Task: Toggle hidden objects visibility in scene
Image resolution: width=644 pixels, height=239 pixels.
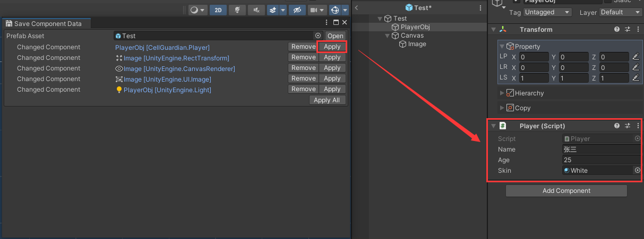Action: click(297, 10)
